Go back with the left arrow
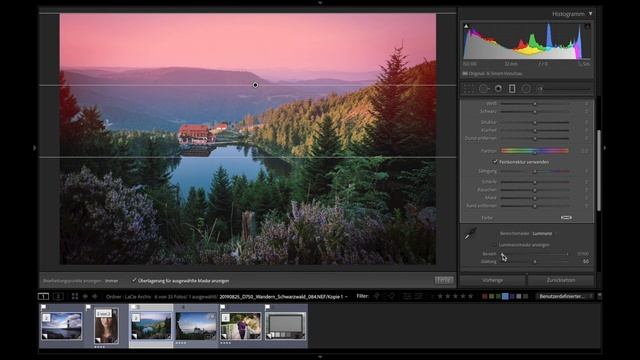 coord(85,296)
